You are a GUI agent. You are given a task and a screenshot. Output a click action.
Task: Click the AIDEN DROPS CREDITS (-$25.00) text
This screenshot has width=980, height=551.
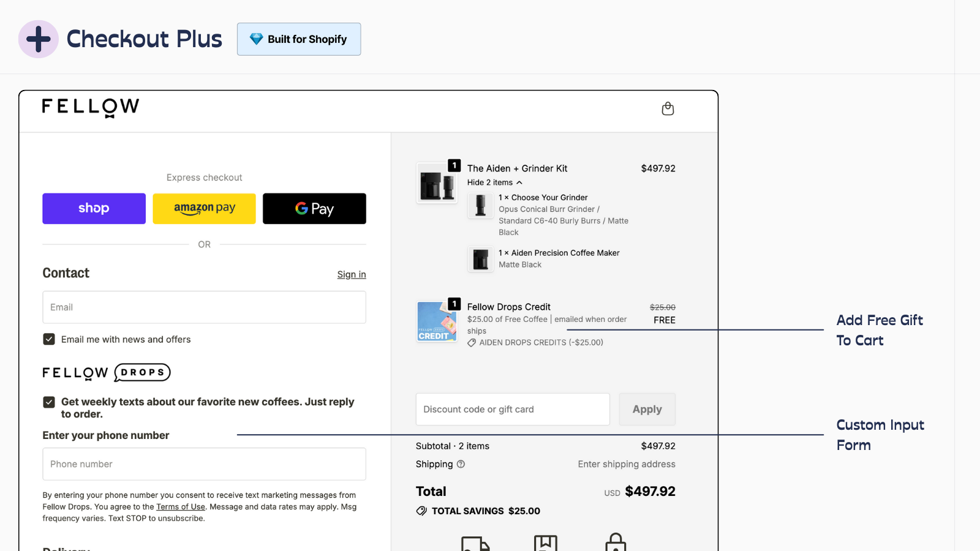click(541, 343)
